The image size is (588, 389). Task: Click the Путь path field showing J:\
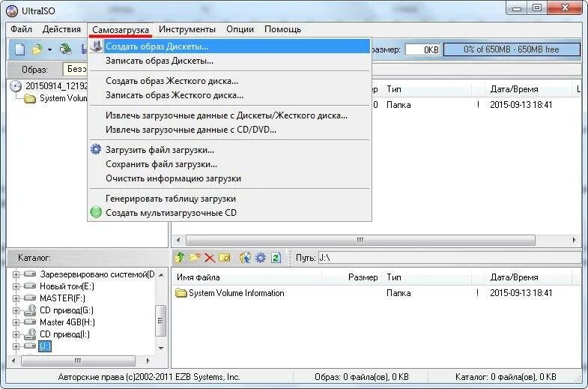point(449,258)
